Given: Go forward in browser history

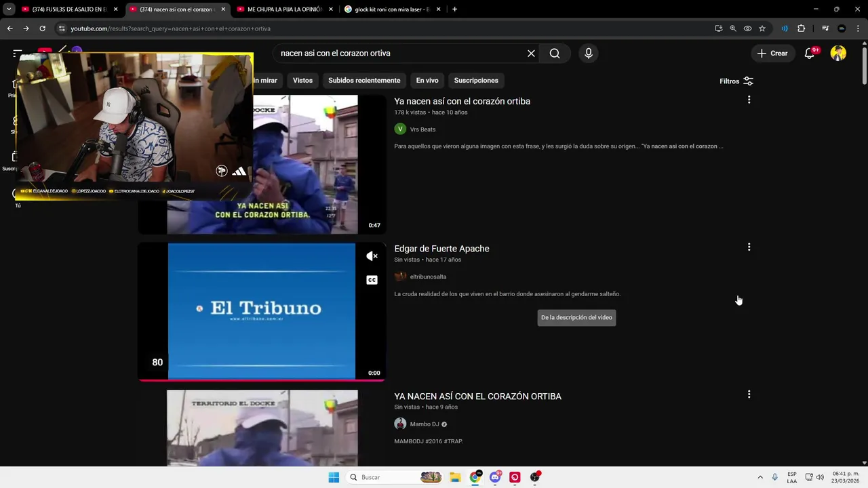Looking at the screenshot, I should [26, 28].
